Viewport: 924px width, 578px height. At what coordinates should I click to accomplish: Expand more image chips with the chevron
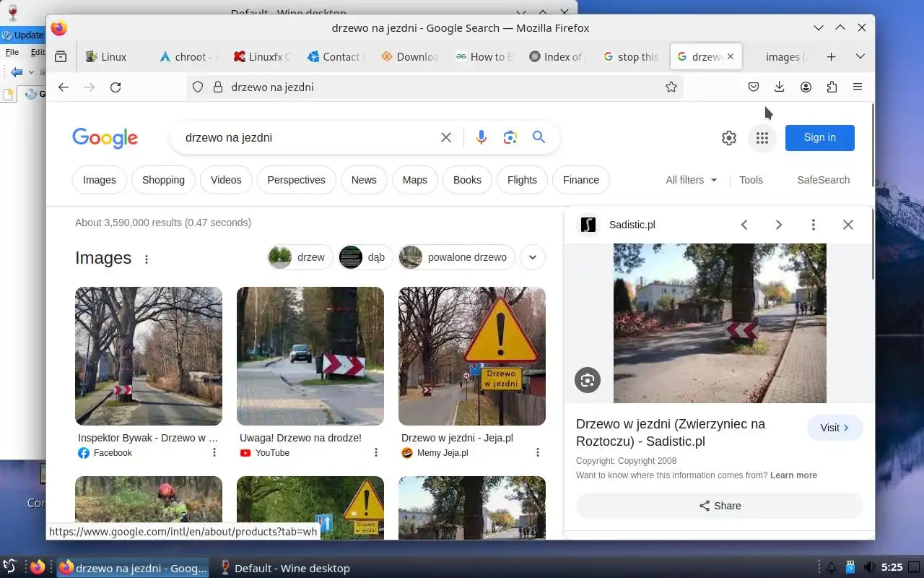(533, 256)
